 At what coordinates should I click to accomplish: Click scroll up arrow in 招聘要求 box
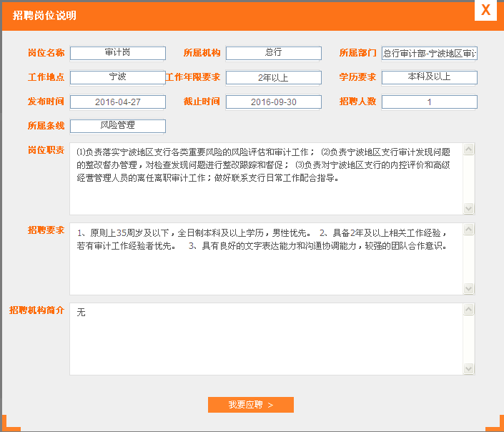pyautogui.click(x=469, y=230)
